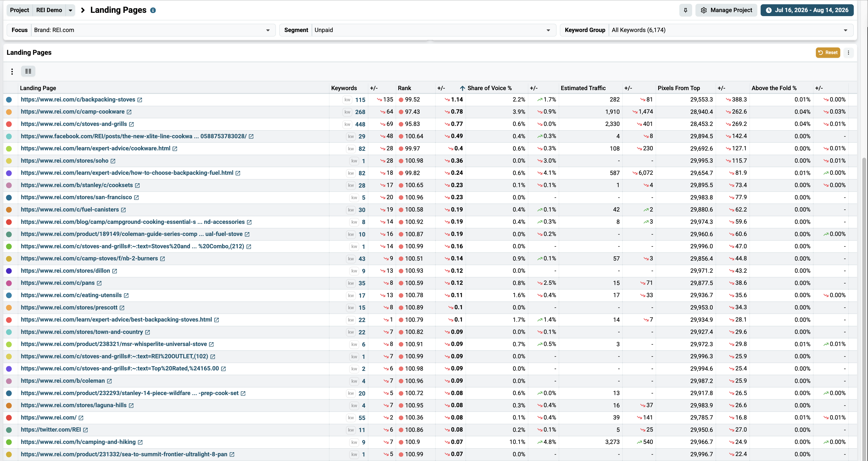868x461 pixels.
Task: Open external link icon for c/pans
Action: 99,283
